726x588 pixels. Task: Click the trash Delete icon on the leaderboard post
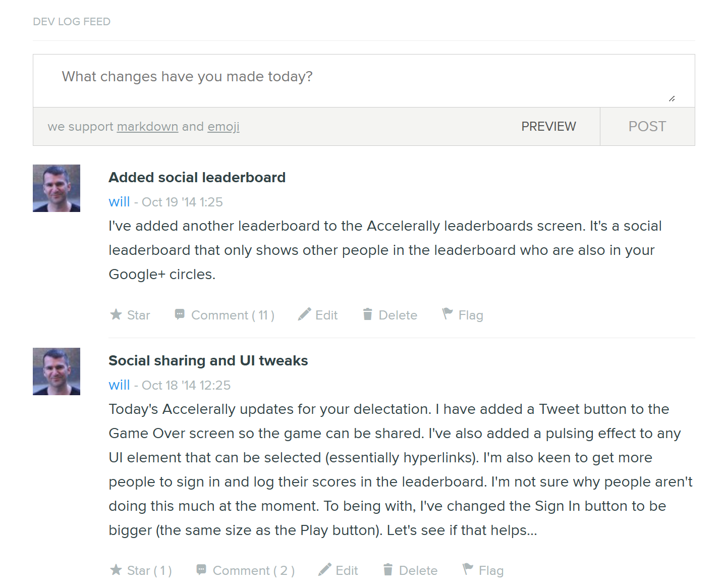[x=368, y=314]
